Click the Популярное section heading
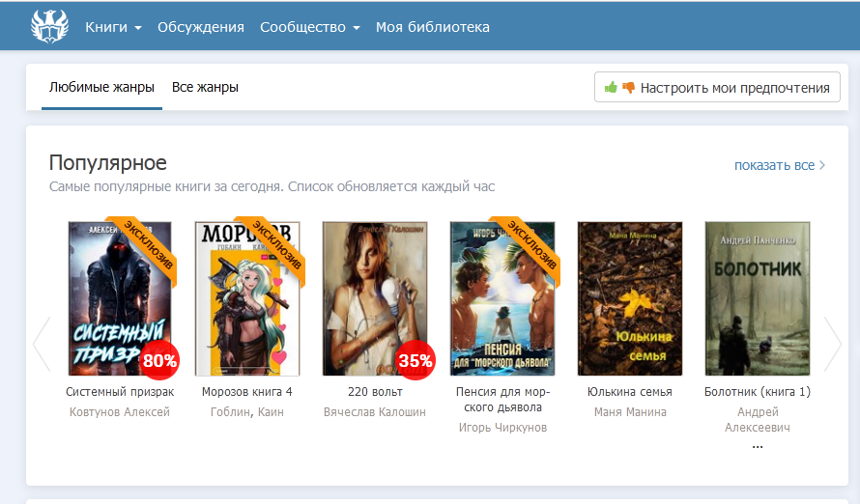 (x=108, y=163)
